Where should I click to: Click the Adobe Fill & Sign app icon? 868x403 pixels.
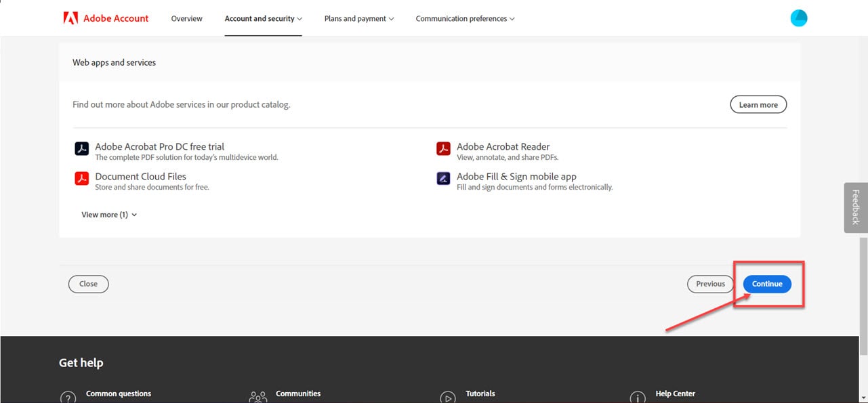tap(444, 178)
